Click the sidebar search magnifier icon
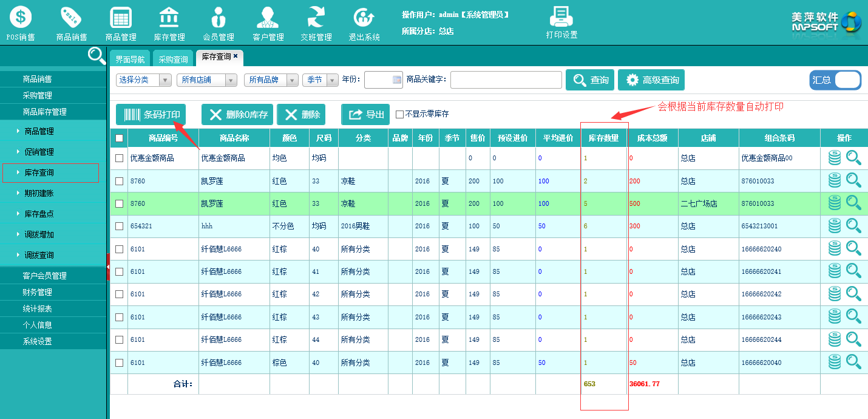The image size is (868, 419). pyautogui.click(x=97, y=56)
